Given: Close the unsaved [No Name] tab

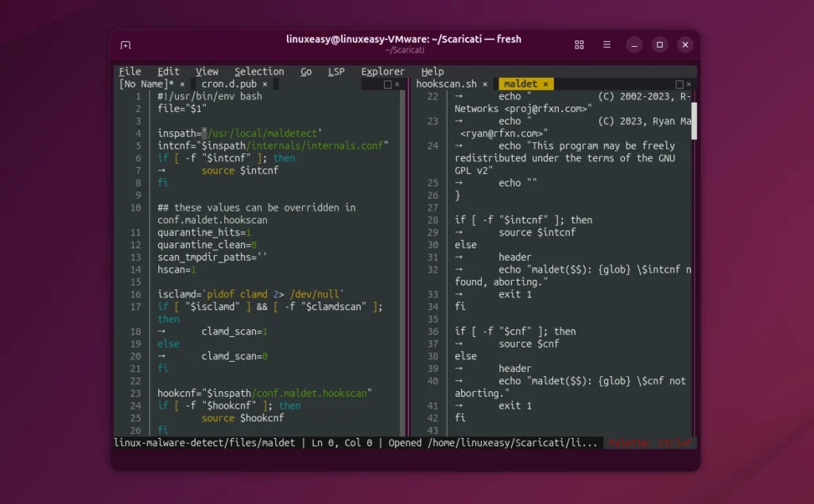Looking at the screenshot, I should 181,83.
